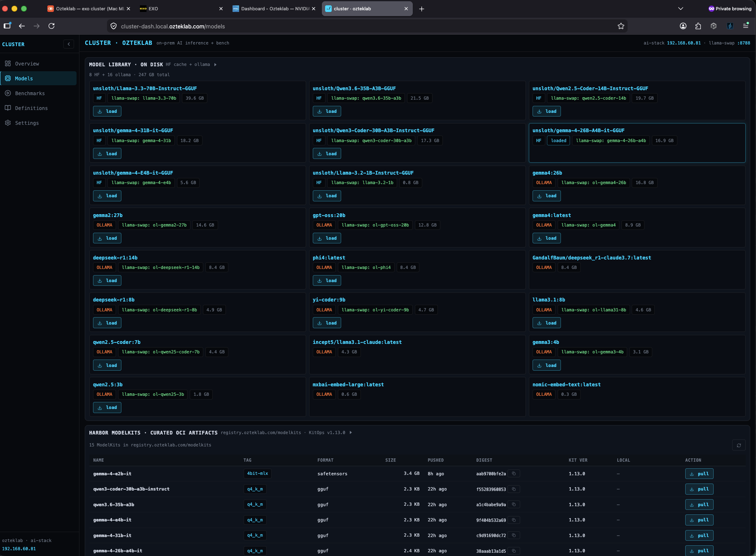Open the browser account icon

[x=683, y=26]
